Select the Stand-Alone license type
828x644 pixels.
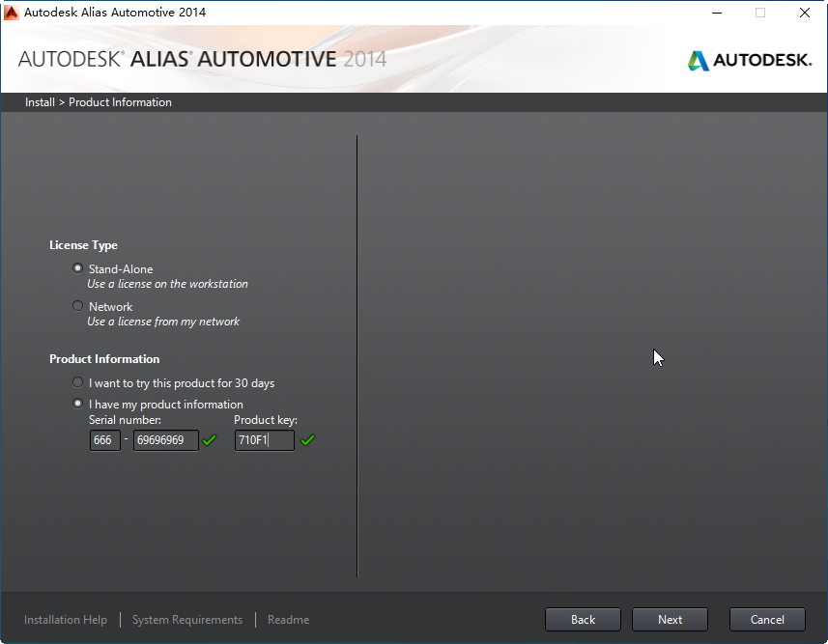77,268
